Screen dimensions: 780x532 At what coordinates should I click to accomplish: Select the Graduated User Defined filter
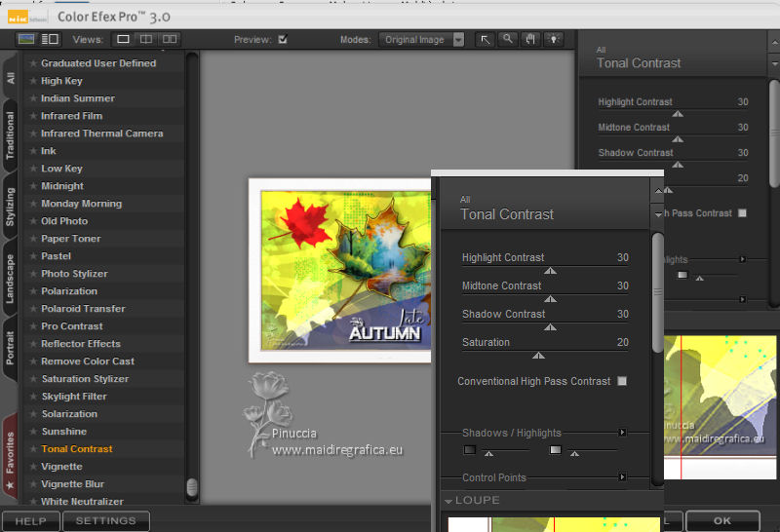click(x=104, y=63)
